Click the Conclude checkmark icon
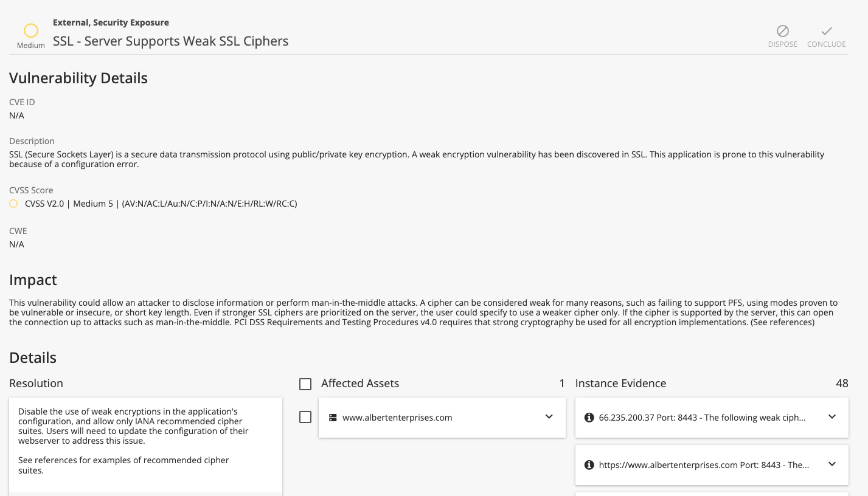This screenshot has height=496, width=868. (x=826, y=31)
